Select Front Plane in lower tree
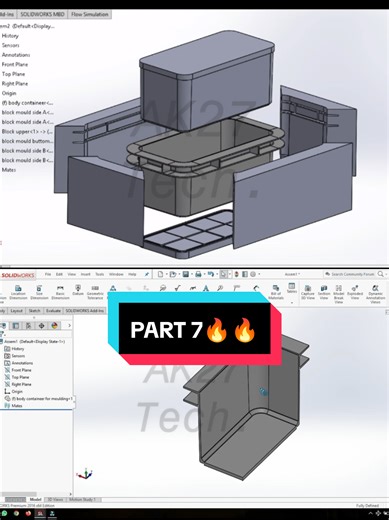 pyautogui.click(x=18, y=370)
